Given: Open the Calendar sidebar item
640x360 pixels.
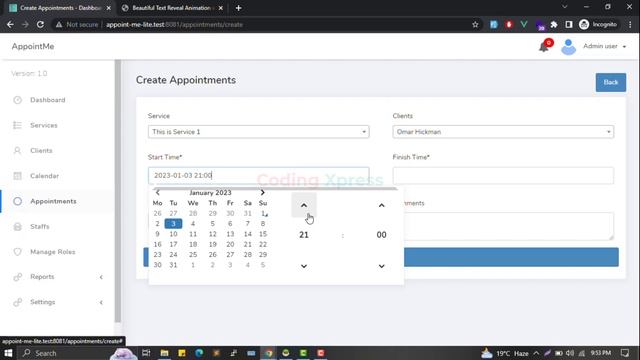Looking at the screenshot, I should pos(44,176).
